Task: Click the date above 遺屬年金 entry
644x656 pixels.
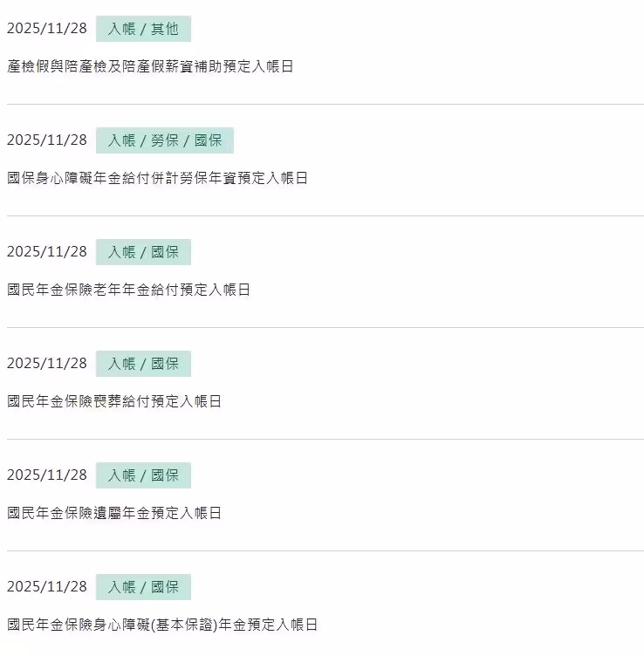Action: click(x=47, y=475)
